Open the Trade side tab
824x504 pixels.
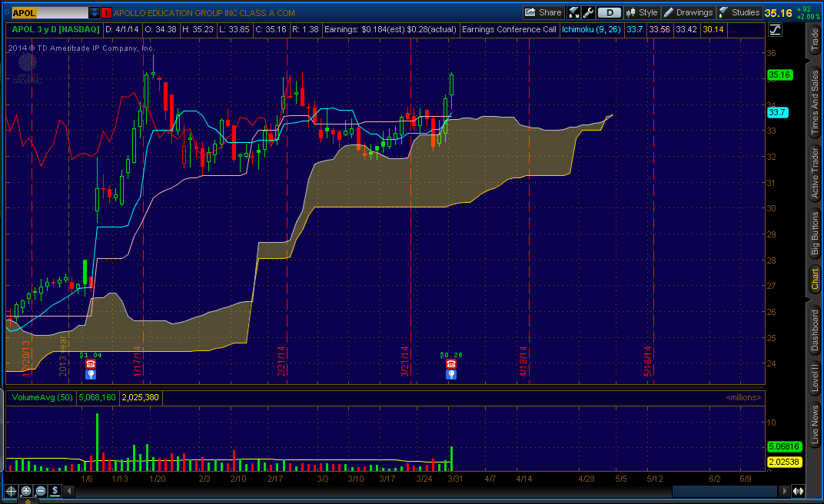coord(815,40)
